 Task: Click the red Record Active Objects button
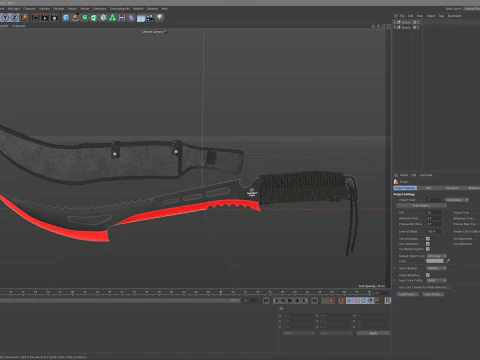[x=332, y=301]
